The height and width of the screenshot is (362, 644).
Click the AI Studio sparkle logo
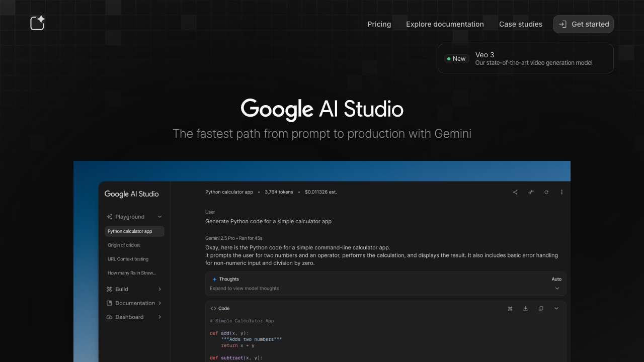click(x=38, y=23)
